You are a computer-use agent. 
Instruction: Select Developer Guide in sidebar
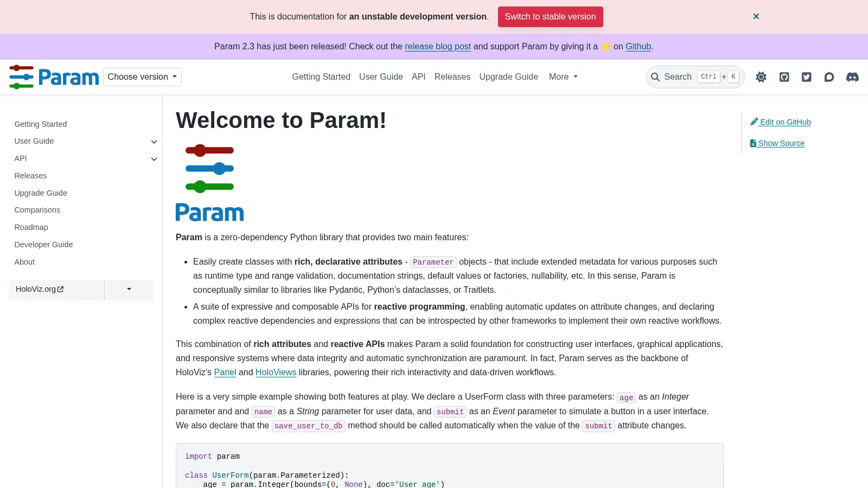(44, 245)
